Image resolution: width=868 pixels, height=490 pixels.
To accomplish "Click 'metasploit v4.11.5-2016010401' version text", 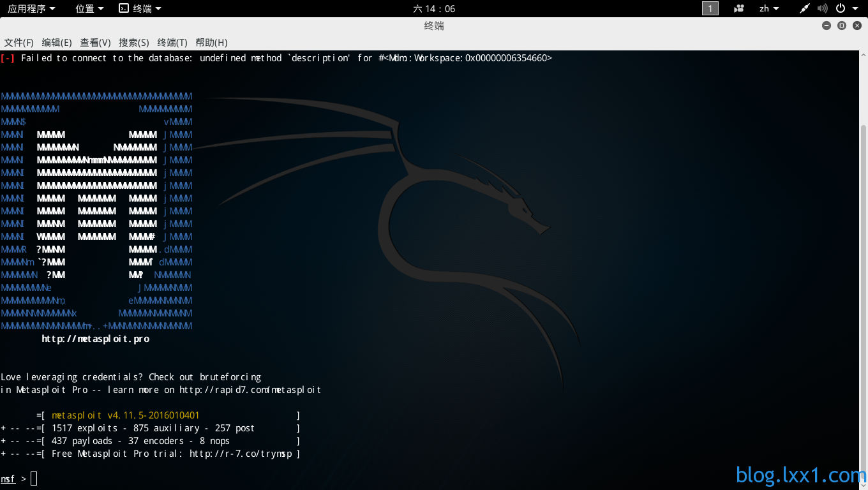I will [x=126, y=415].
